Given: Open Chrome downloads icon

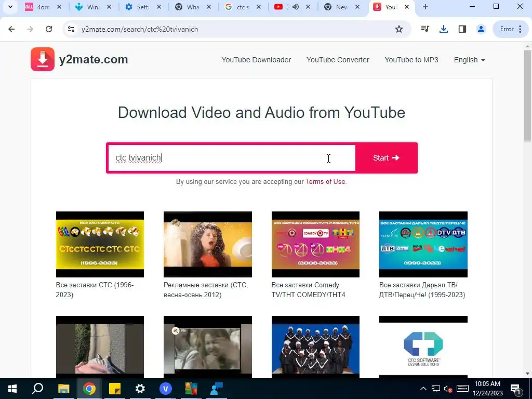Looking at the screenshot, I should (444, 29).
